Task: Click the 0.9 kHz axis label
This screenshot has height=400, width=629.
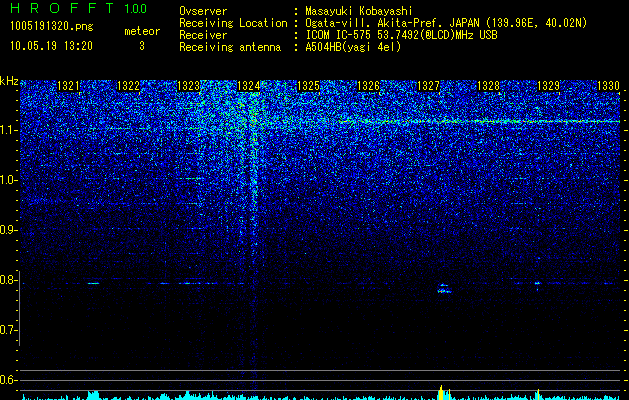Action: [9, 230]
